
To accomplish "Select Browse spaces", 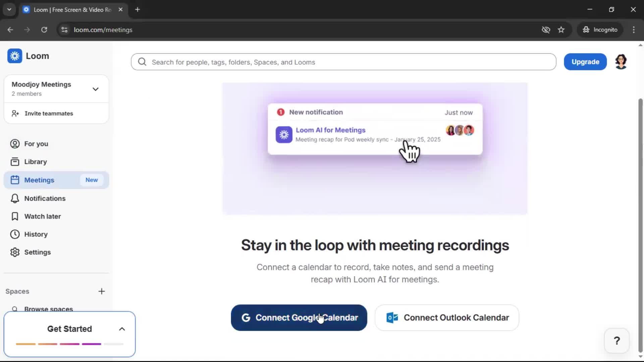I will pyautogui.click(x=49, y=309).
